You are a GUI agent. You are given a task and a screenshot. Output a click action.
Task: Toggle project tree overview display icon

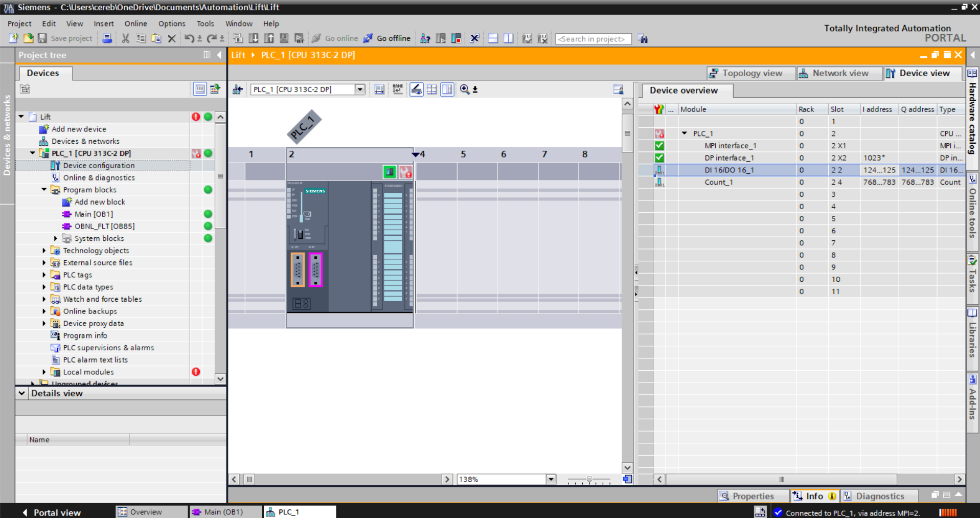tap(200, 89)
